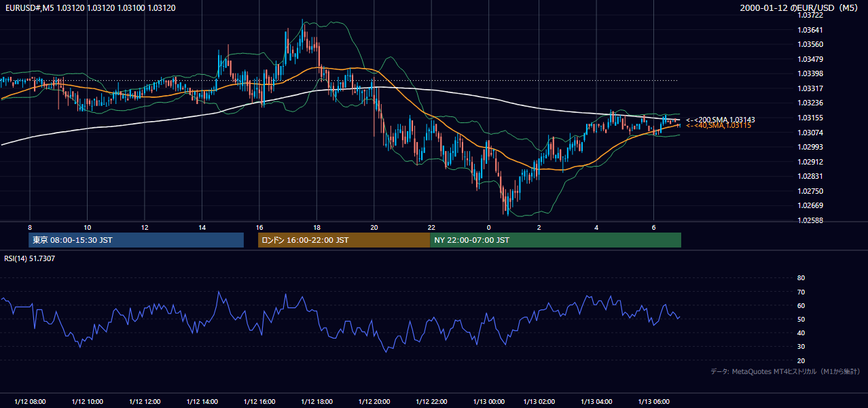
Task: Select the 200 SMA 1.03143 label
Action: click(721, 120)
